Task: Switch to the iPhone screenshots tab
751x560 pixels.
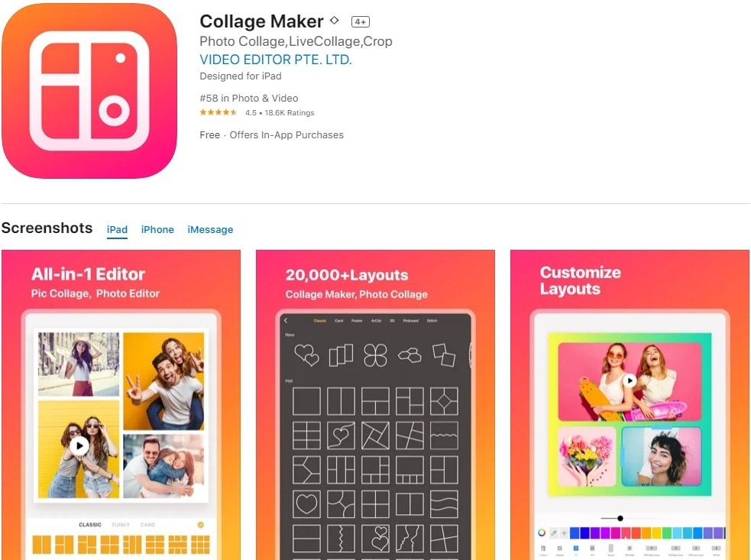Action: click(157, 229)
